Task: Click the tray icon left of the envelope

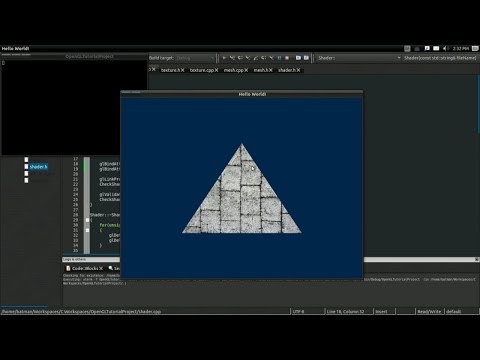Action: click(x=427, y=49)
